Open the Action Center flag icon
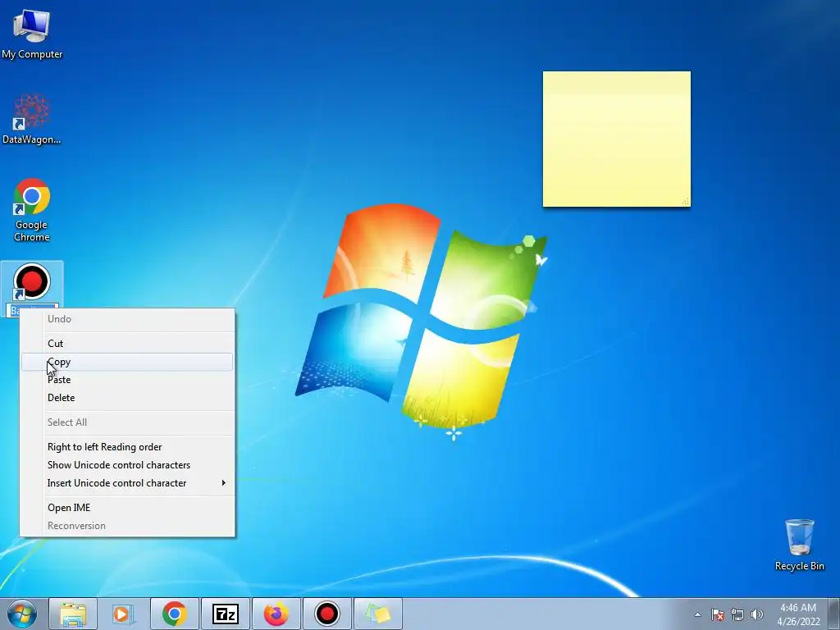 pos(717,614)
